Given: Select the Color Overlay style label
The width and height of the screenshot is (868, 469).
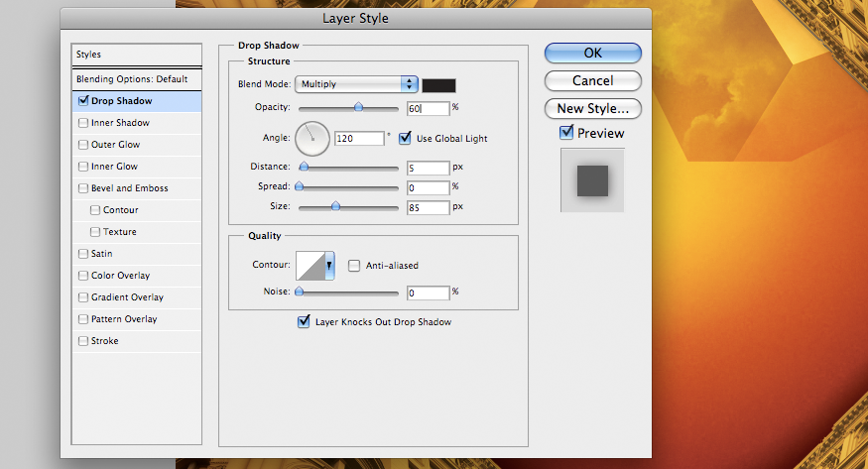Looking at the screenshot, I should pyautogui.click(x=121, y=276).
